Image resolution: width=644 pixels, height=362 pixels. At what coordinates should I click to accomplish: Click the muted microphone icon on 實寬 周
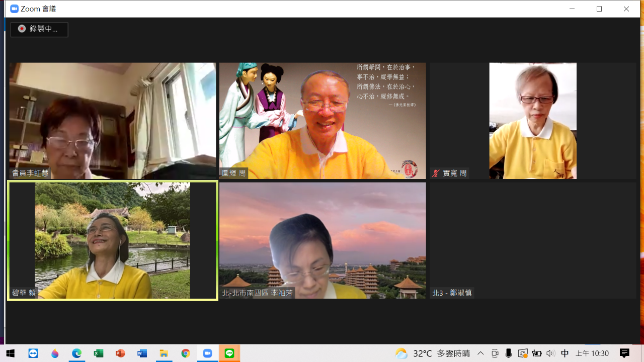point(436,173)
